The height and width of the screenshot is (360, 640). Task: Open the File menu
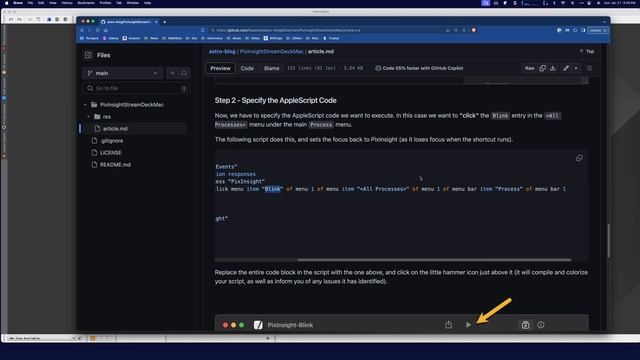[x=30, y=3]
